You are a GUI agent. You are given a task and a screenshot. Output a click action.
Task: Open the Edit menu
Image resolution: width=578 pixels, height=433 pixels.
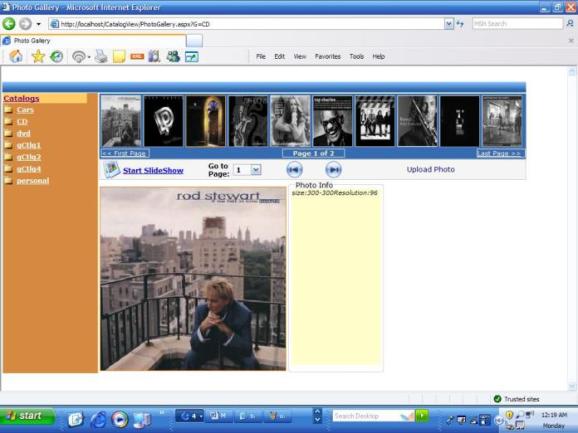point(279,56)
